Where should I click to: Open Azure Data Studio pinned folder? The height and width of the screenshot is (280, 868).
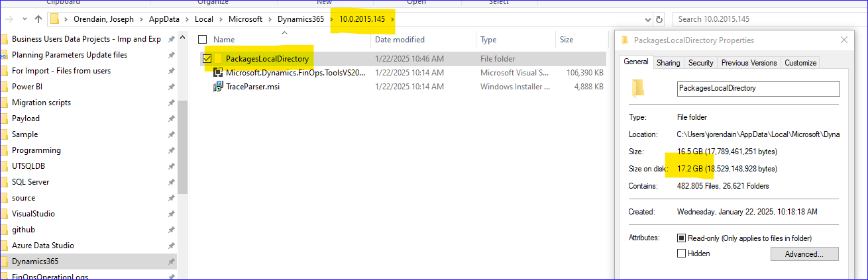pyautogui.click(x=43, y=246)
